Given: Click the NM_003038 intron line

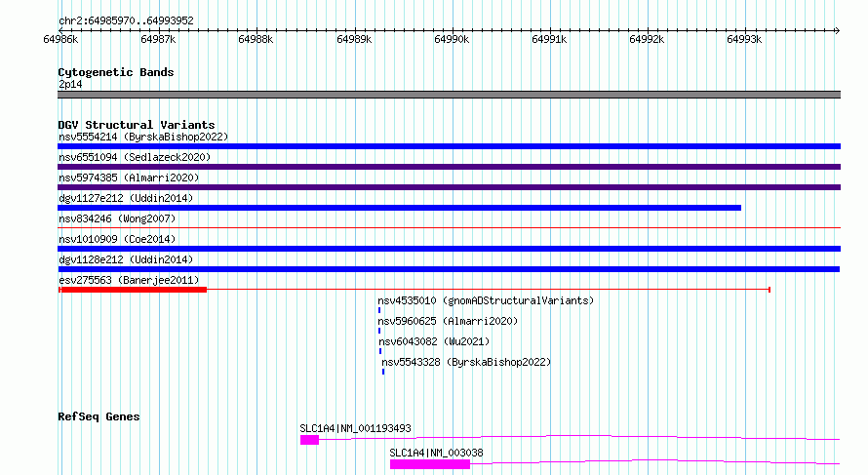Looking at the screenshot, I should (654, 461).
